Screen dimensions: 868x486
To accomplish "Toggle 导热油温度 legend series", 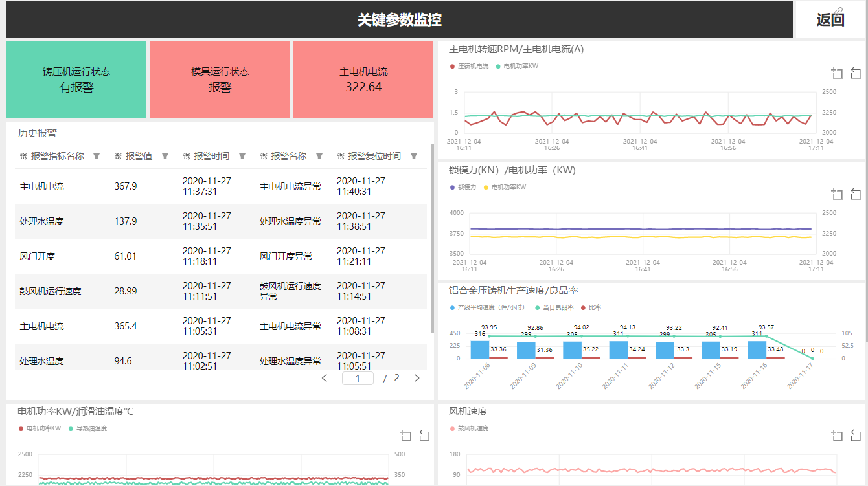I will (x=87, y=428).
